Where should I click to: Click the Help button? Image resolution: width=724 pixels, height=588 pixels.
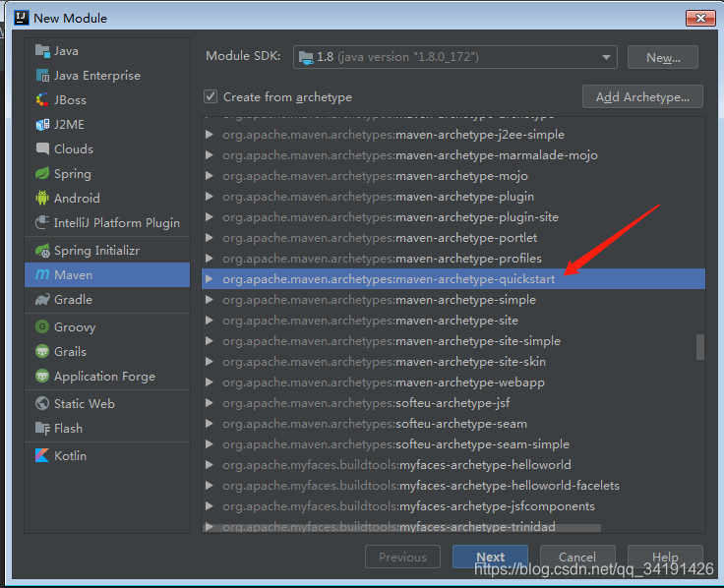pyautogui.click(x=665, y=557)
